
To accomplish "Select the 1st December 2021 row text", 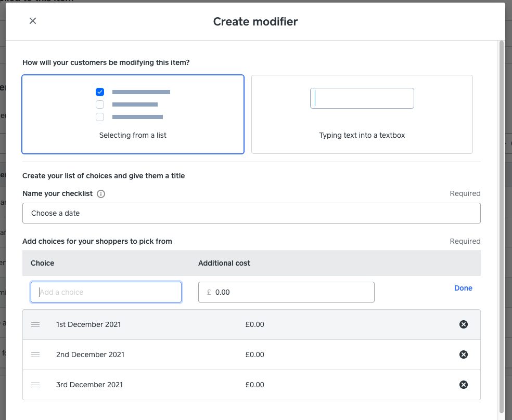I will (x=88, y=324).
